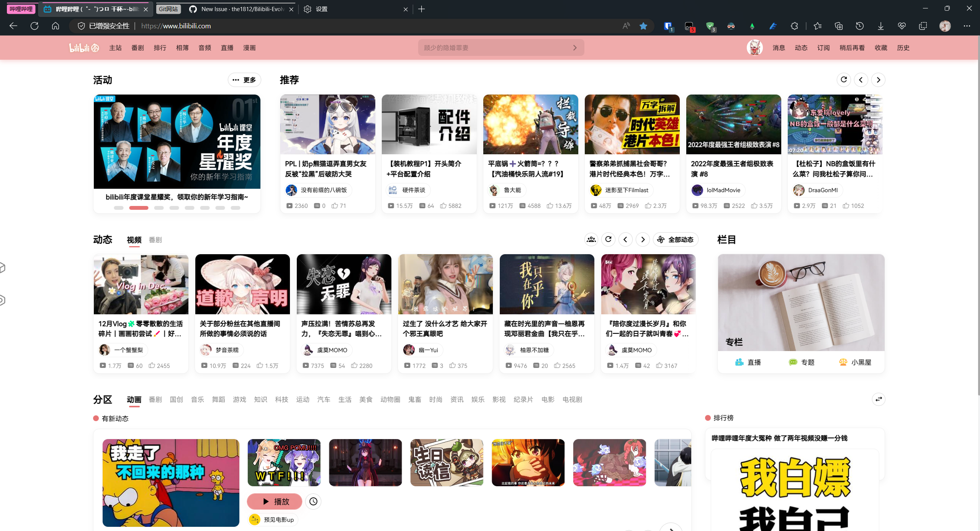Open 全部动态 button
980x531 pixels.
(x=676, y=239)
